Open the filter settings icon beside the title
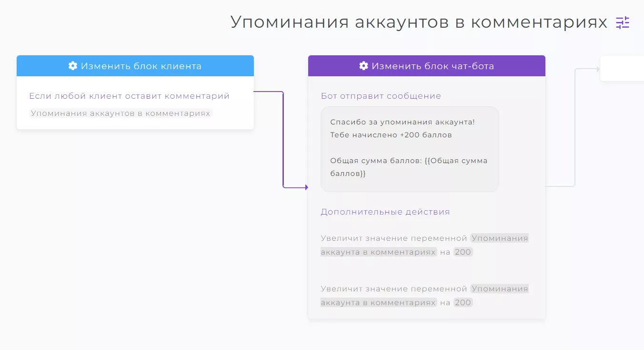 point(623,22)
